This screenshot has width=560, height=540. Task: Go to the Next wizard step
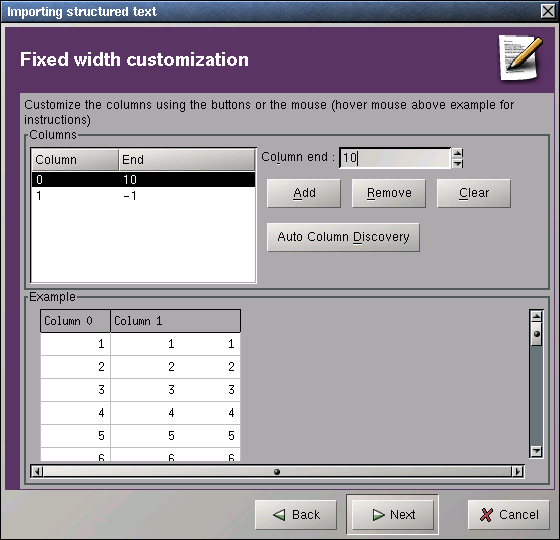(x=392, y=515)
